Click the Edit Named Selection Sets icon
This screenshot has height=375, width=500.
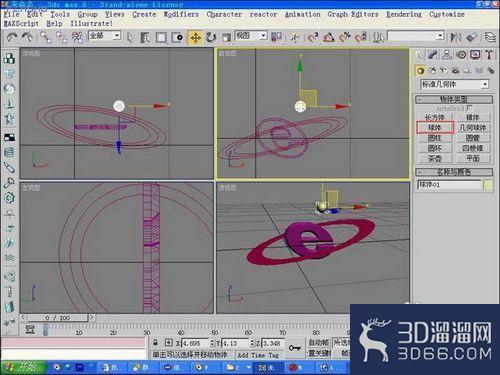(x=378, y=37)
